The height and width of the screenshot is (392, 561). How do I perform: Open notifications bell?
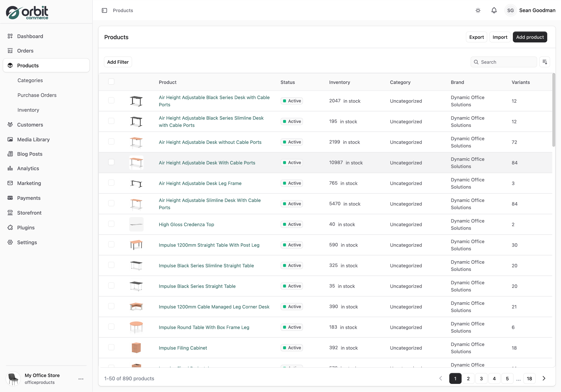[x=494, y=11]
